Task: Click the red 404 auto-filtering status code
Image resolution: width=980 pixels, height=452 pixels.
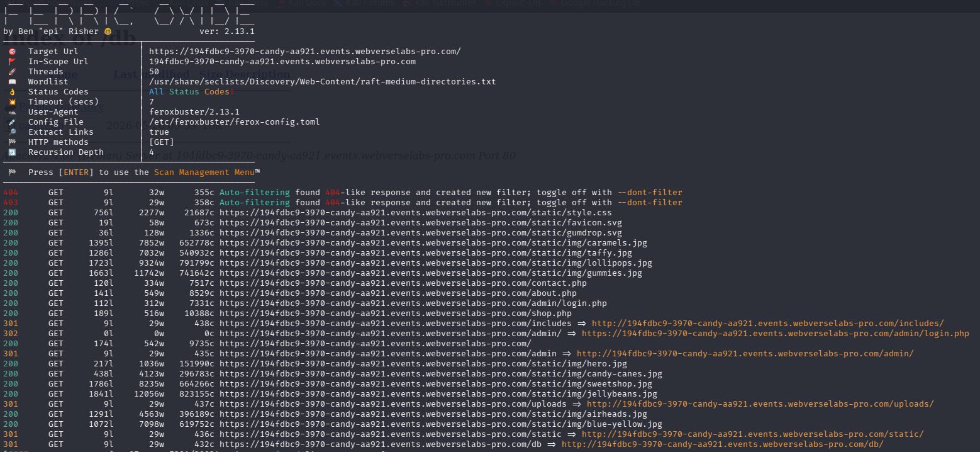Action: pos(11,193)
